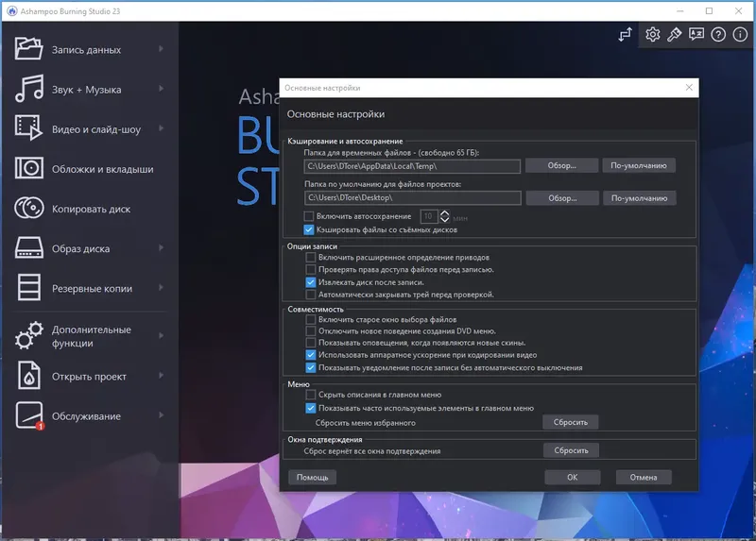Click the Звук + Музыка music note icon

point(29,89)
